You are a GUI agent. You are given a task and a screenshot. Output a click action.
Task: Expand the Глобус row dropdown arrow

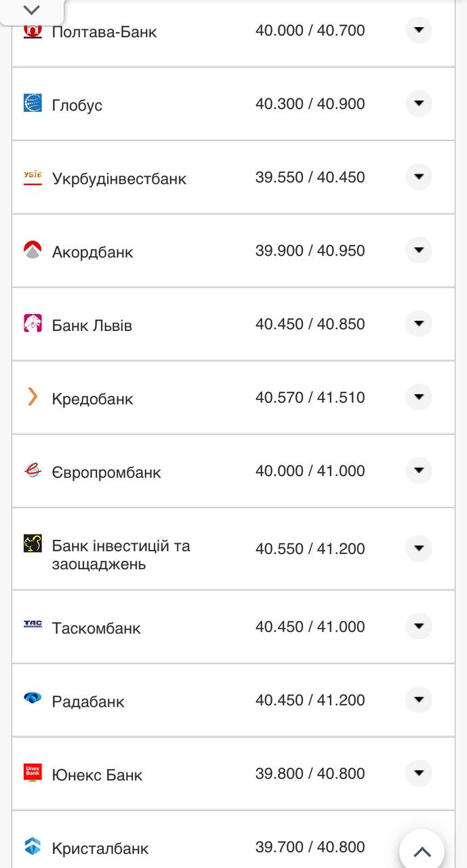point(418,103)
